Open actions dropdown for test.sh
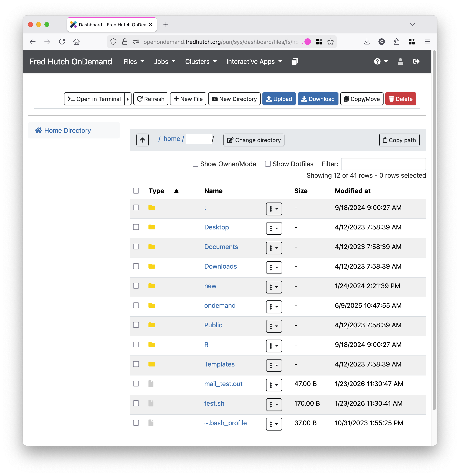The height and width of the screenshot is (476, 460). [x=274, y=405]
